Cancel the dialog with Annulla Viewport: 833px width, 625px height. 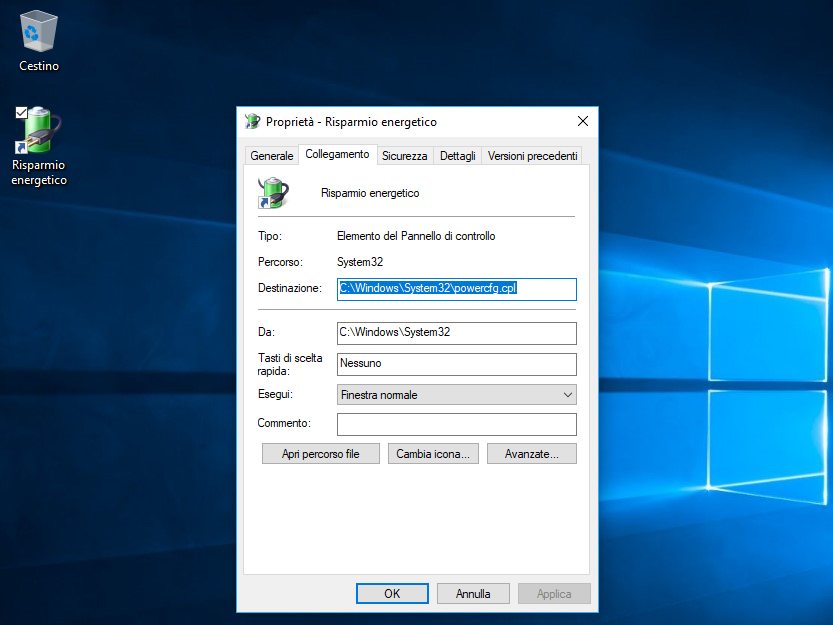click(473, 593)
